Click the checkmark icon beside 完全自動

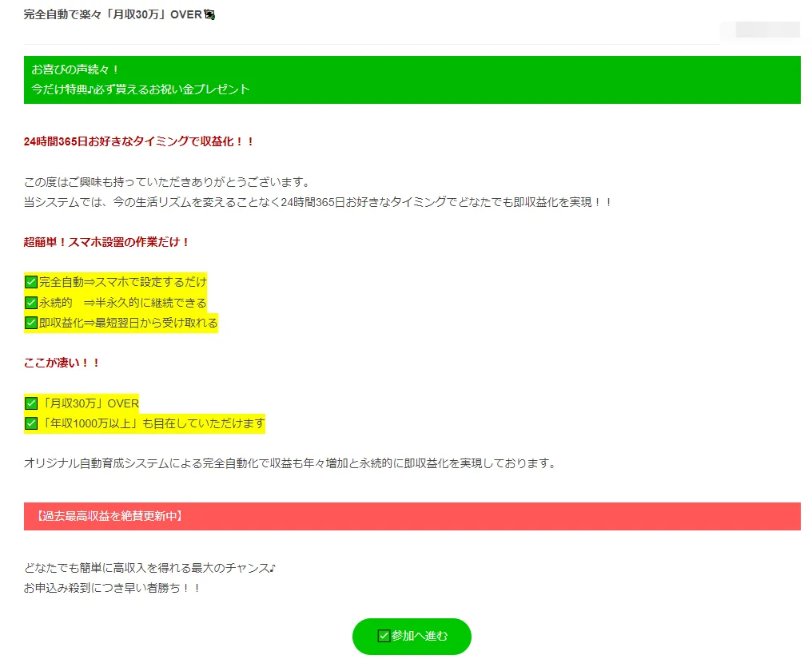[x=31, y=282]
